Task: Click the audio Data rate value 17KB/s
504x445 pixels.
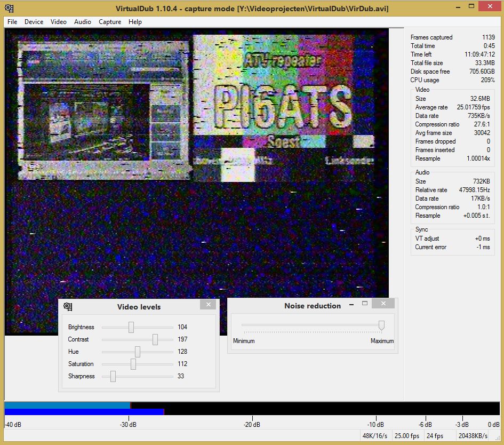Action: (x=481, y=198)
